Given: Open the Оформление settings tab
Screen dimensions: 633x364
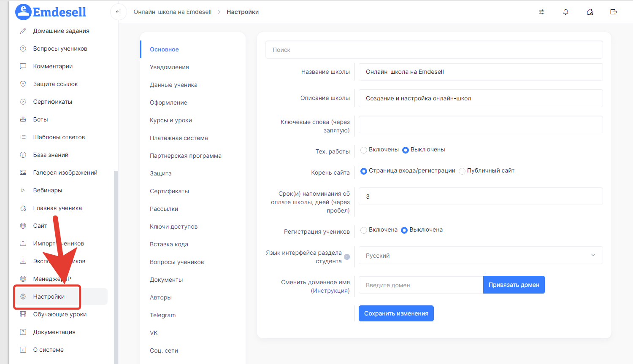Looking at the screenshot, I should 168,102.
